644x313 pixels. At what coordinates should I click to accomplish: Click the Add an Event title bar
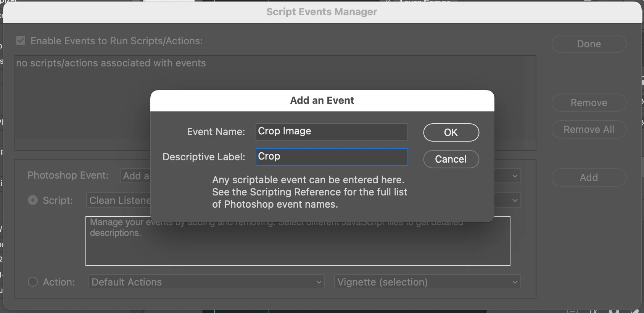pyautogui.click(x=322, y=100)
